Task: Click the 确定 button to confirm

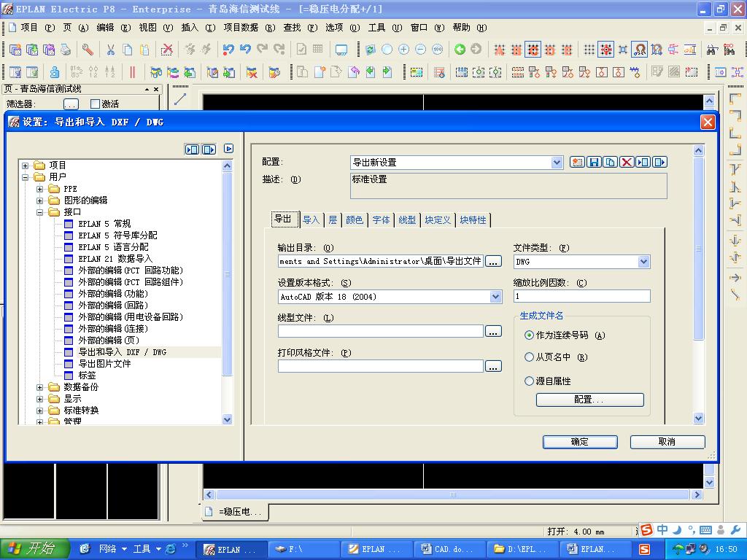Action: click(x=579, y=441)
